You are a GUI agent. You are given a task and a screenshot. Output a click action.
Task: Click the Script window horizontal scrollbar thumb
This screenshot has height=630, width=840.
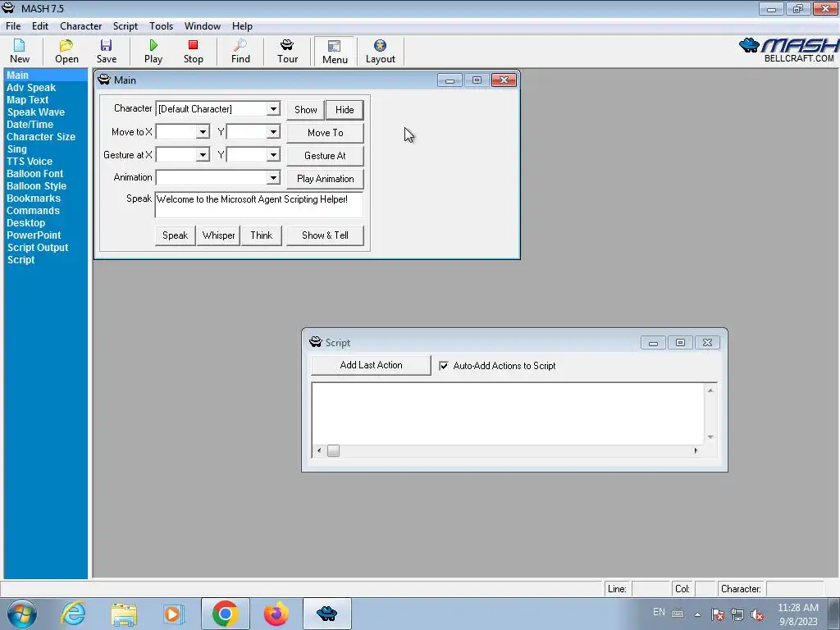[x=333, y=451]
